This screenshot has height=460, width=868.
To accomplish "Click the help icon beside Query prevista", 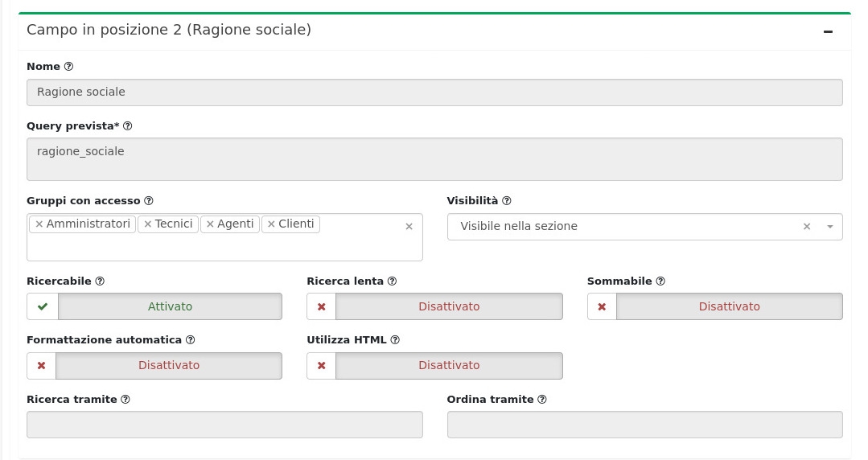I will (127, 126).
